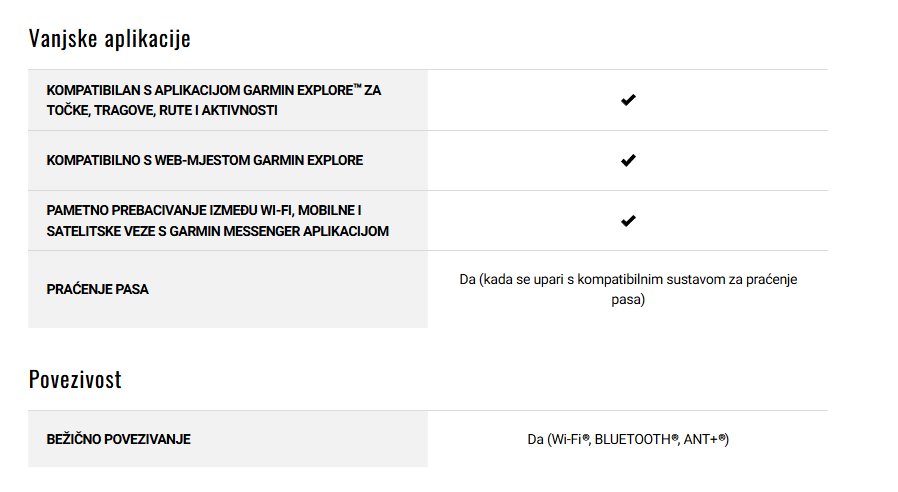This screenshot has width=898, height=492.
Task: Click 'Wi-Fi' text in Bežično povezivanje value
Action: click(566, 439)
